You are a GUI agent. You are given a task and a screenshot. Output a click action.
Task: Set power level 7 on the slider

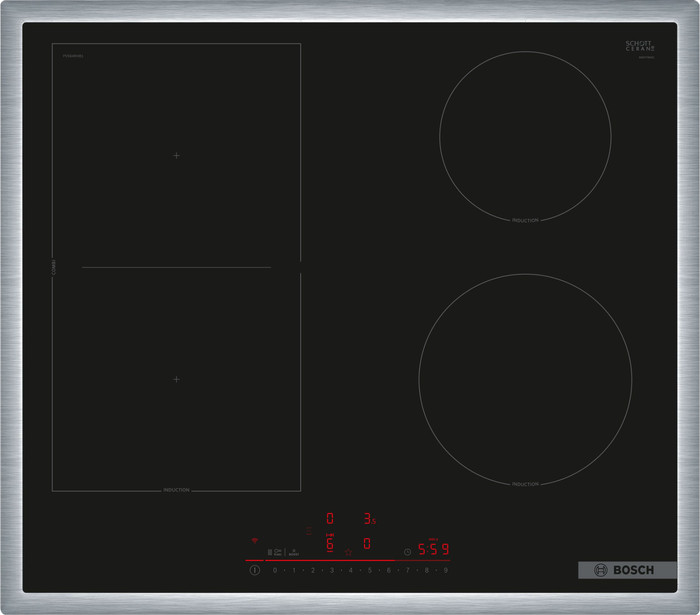click(408, 570)
